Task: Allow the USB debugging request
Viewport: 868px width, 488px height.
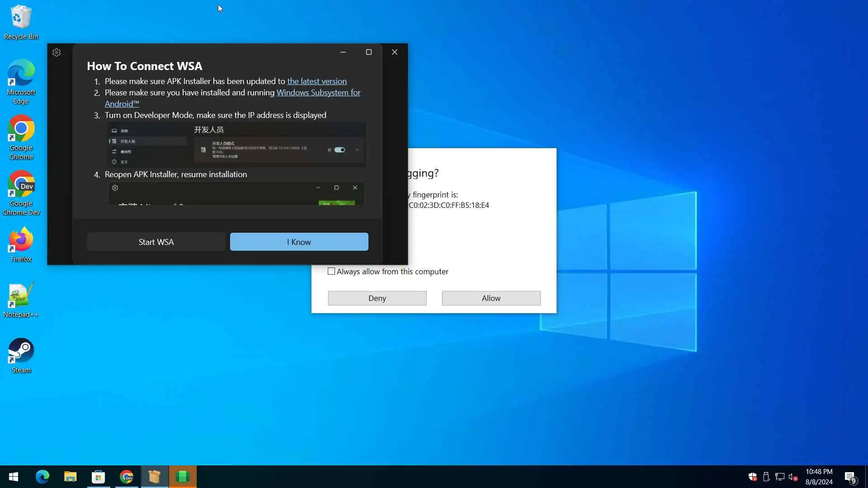Action: pyautogui.click(x=491, y=298)
